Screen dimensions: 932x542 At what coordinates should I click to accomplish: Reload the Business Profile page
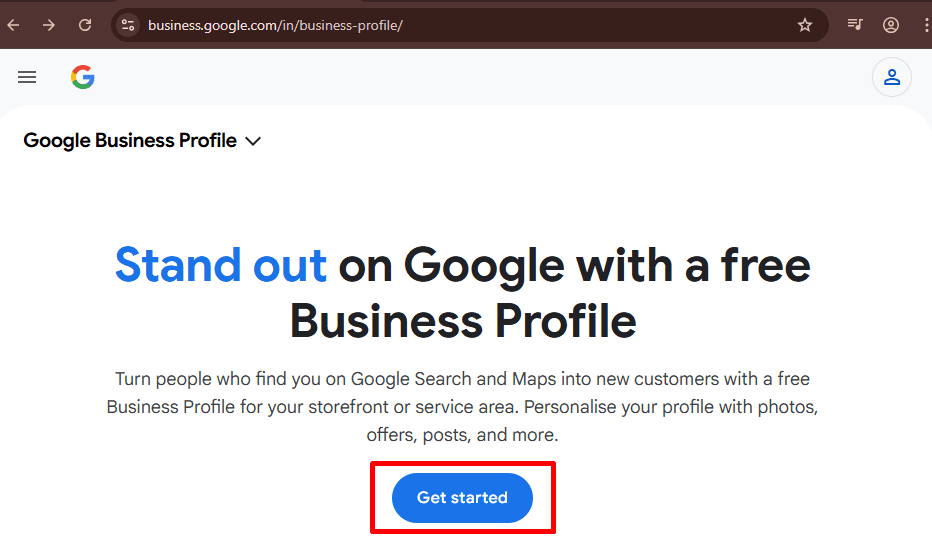pos(85,25)
